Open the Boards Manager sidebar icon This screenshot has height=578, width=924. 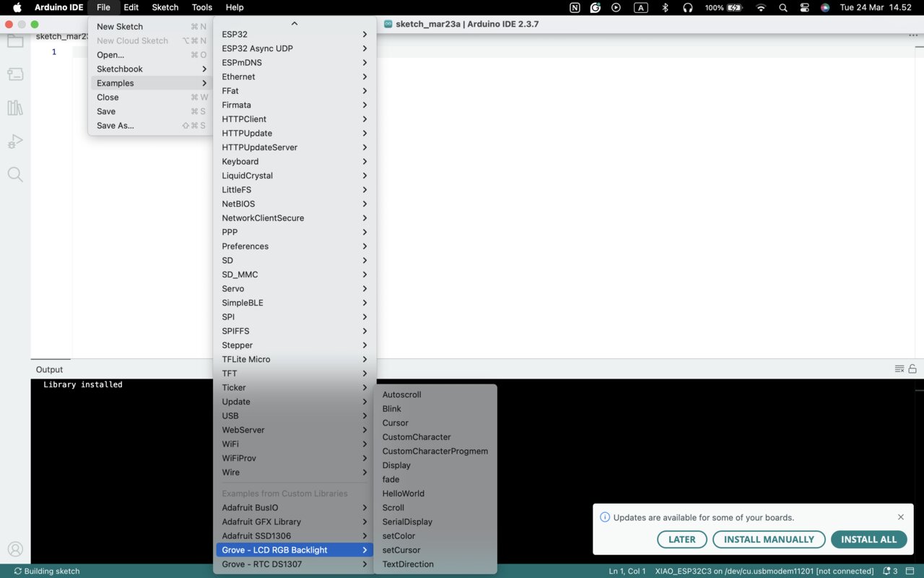pos(15,74)
